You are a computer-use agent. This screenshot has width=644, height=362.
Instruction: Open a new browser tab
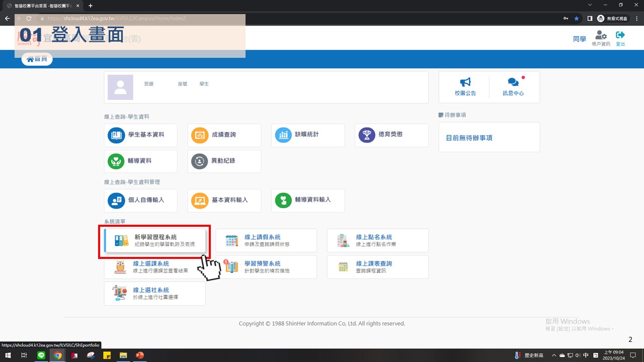(x=91, y=6)
